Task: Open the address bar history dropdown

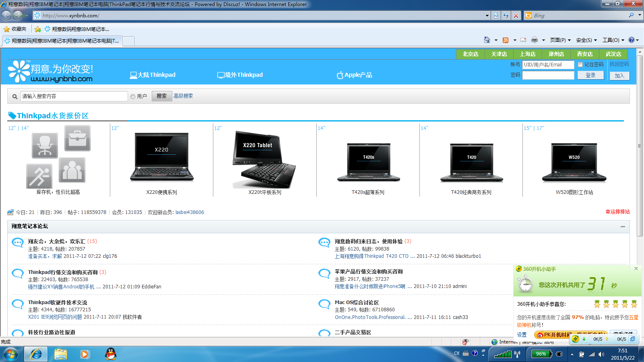Action: (x=487, y=16)
